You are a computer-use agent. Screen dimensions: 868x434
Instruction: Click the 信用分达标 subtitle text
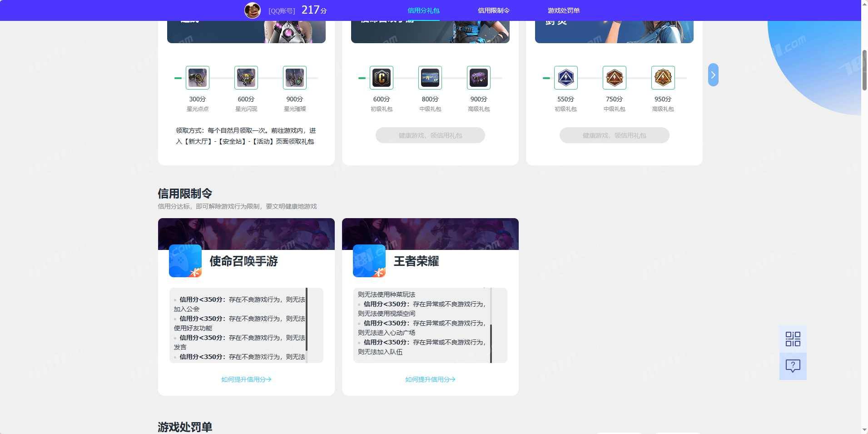point(237,206)
